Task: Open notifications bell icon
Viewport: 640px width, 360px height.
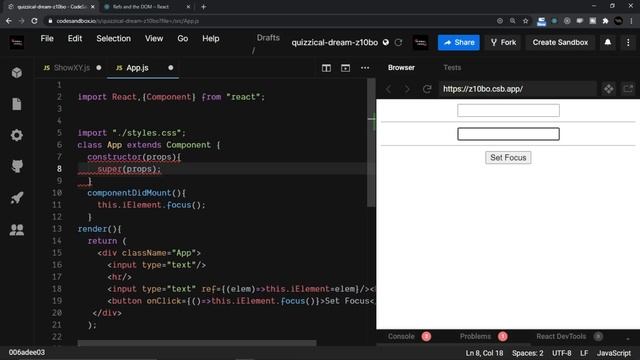Action: pyautogui.click(x=608, y=42)
